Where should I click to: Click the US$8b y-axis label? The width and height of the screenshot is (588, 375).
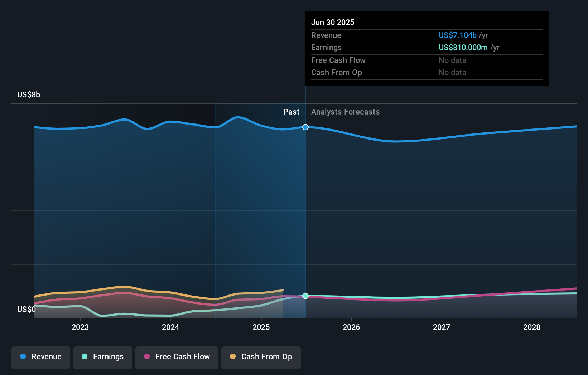point(29,94)
